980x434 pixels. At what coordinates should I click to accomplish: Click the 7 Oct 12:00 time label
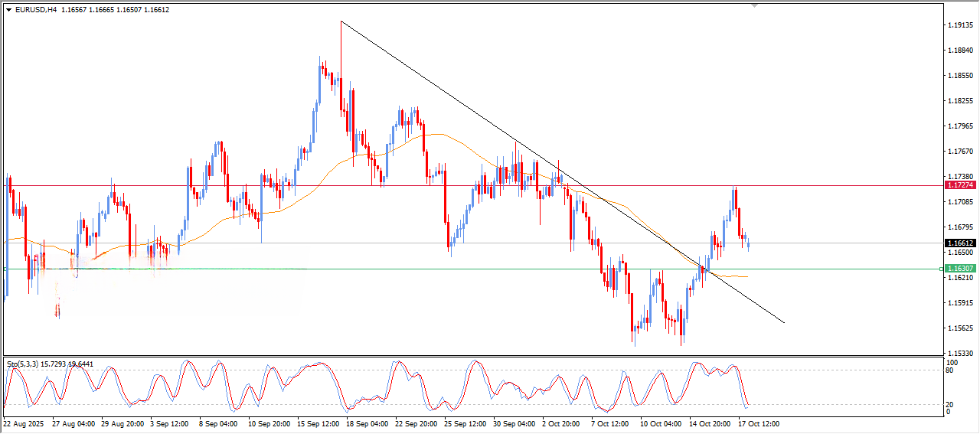610,423
